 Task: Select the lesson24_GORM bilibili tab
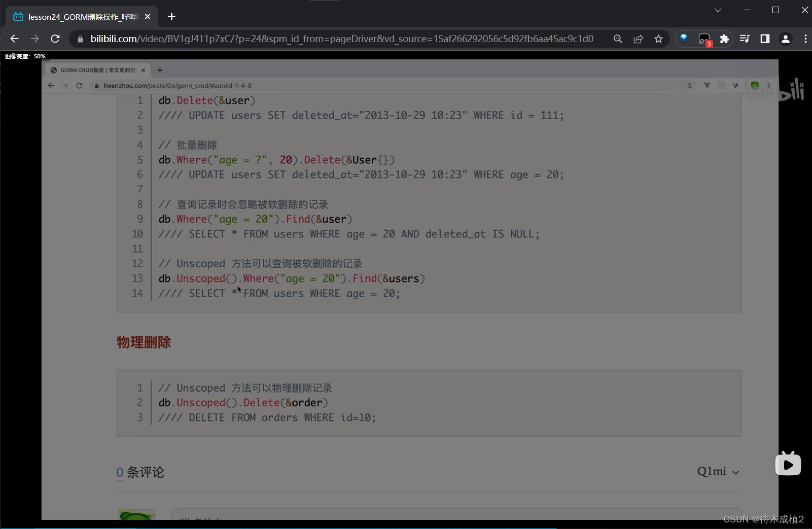click(x=82, y=17)
